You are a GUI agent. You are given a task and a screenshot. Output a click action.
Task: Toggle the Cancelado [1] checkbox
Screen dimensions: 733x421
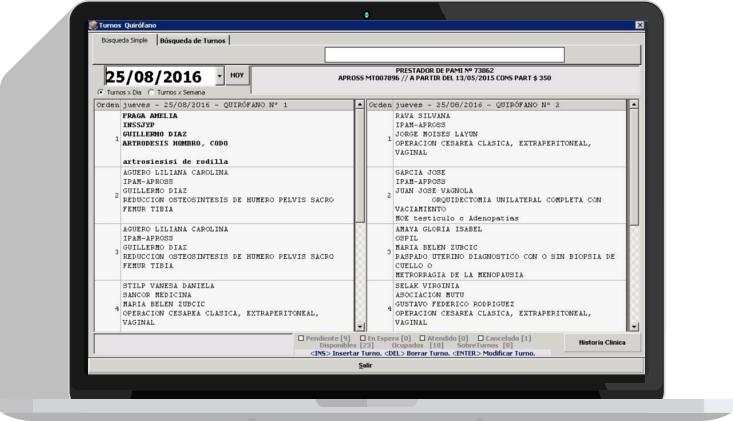(481, 338)
